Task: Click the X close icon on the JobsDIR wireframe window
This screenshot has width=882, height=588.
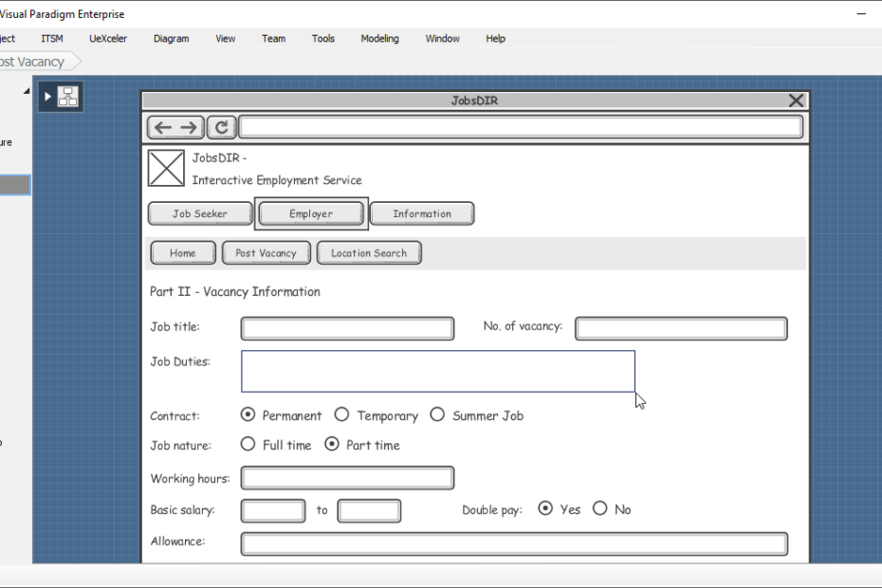Action: point(796,100)
